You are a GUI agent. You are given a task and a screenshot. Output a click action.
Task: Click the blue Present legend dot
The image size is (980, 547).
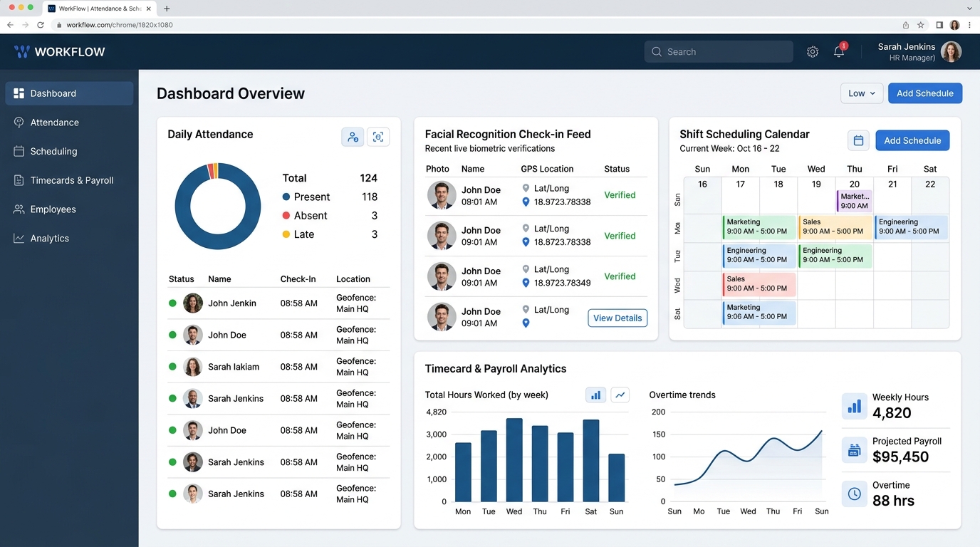[286, 197]
